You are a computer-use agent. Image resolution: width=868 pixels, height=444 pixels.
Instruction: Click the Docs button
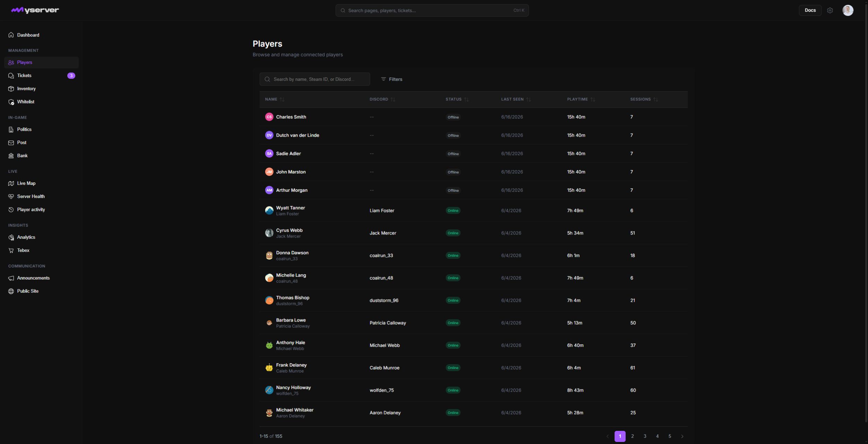coord(810,10)
